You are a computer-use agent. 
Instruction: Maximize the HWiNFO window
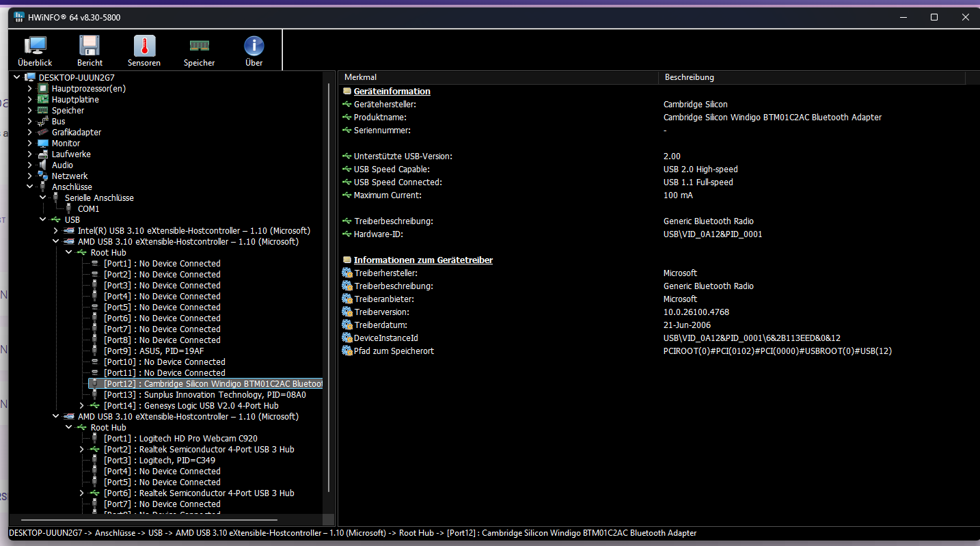coord(934,17)
